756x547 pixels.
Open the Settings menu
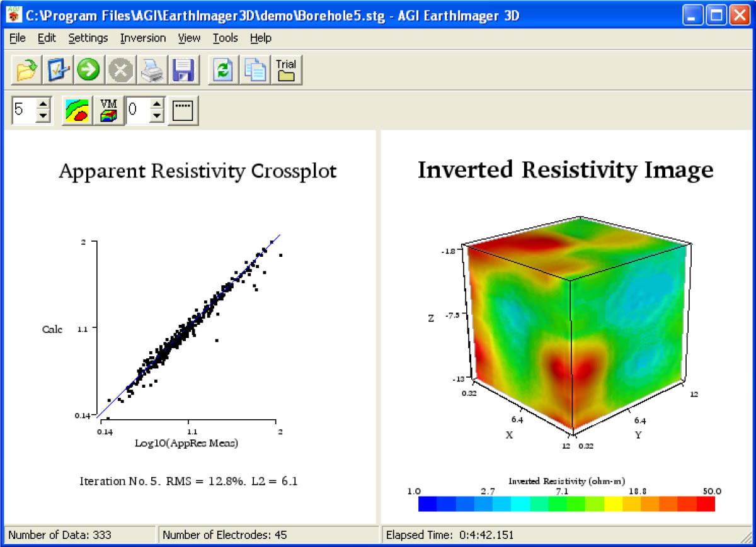coord(88,38)
